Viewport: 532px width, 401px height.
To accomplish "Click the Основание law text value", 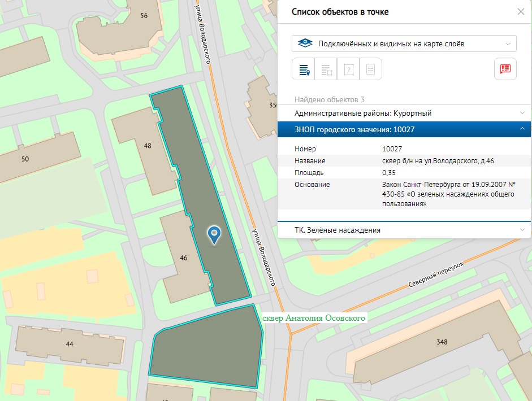I will (447, 194).
